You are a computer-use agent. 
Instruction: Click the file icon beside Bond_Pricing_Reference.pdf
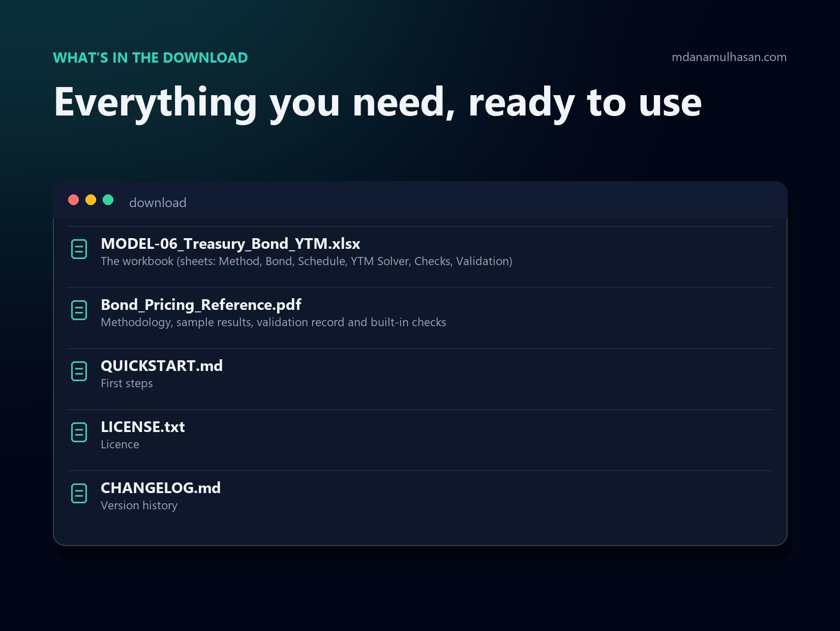(79, 310)
